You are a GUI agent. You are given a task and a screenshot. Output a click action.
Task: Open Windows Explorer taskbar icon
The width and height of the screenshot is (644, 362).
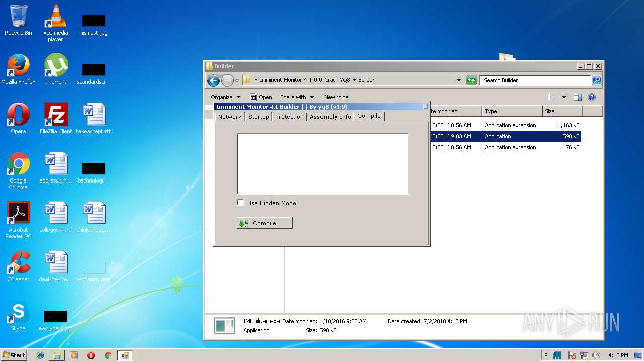57,355
